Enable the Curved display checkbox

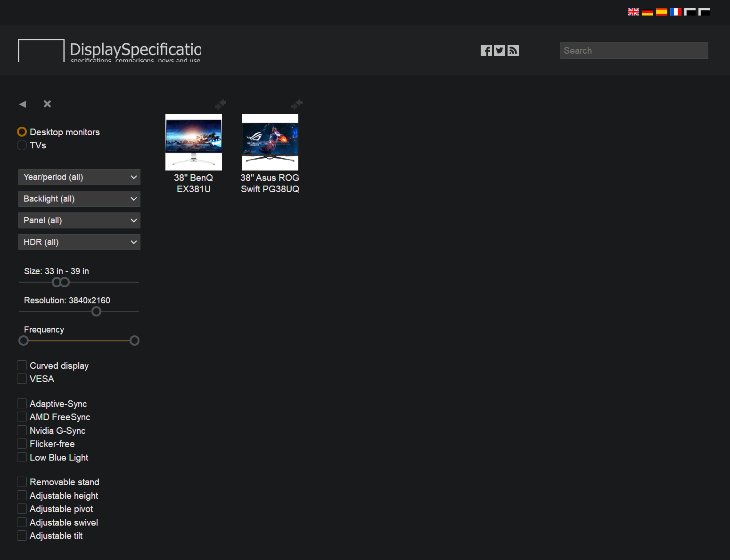22,365
